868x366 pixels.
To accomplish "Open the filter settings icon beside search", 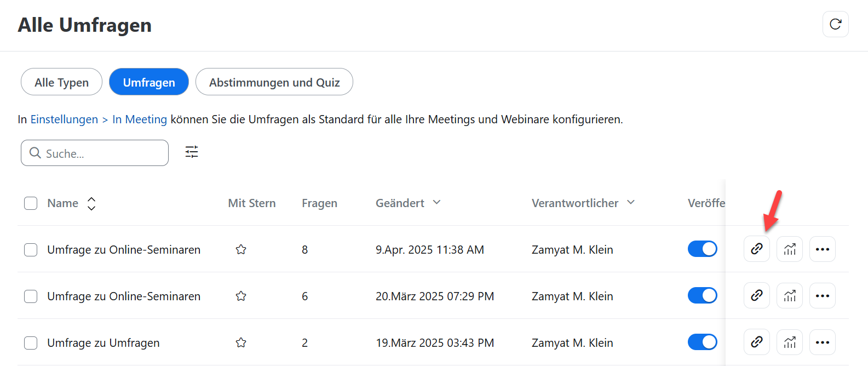I will point(192,152).
